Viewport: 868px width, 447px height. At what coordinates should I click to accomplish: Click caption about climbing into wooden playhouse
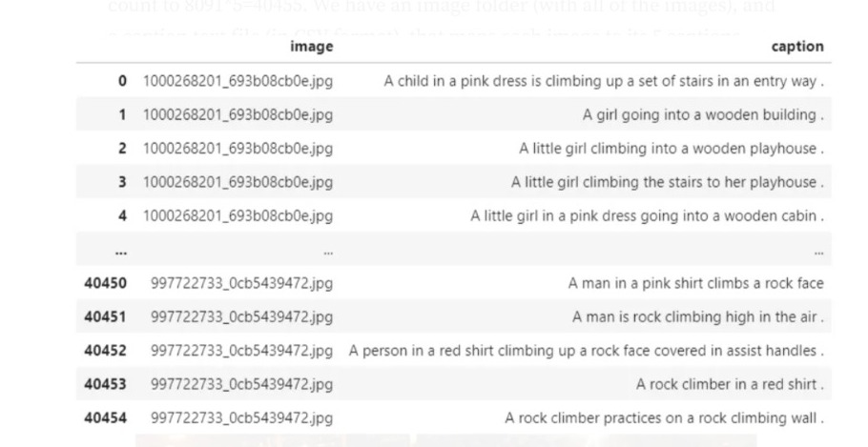(671, 149)
